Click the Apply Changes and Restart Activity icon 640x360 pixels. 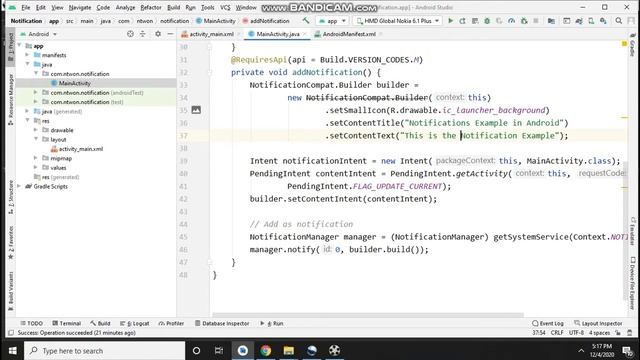tap(462, 21)
